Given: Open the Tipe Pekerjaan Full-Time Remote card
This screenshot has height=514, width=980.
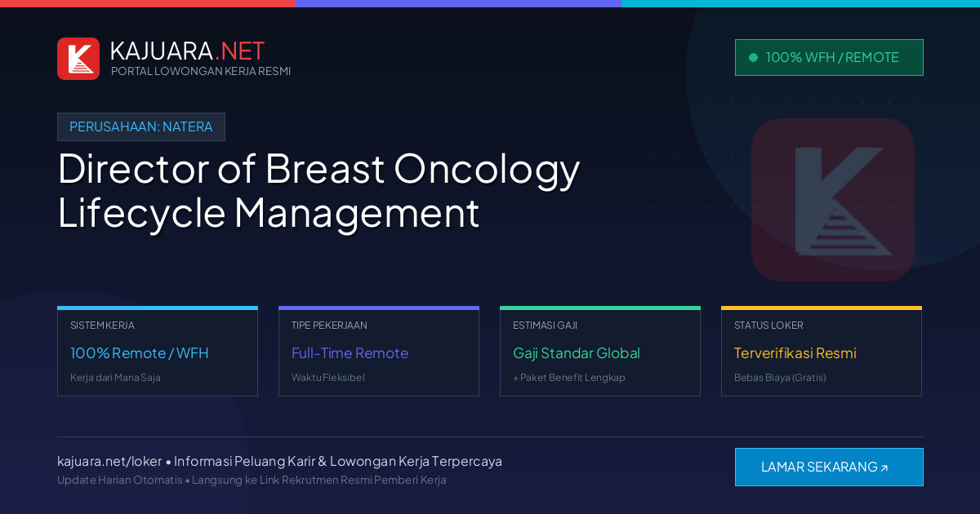Looking at the screenshot, I should click(379, 352).
